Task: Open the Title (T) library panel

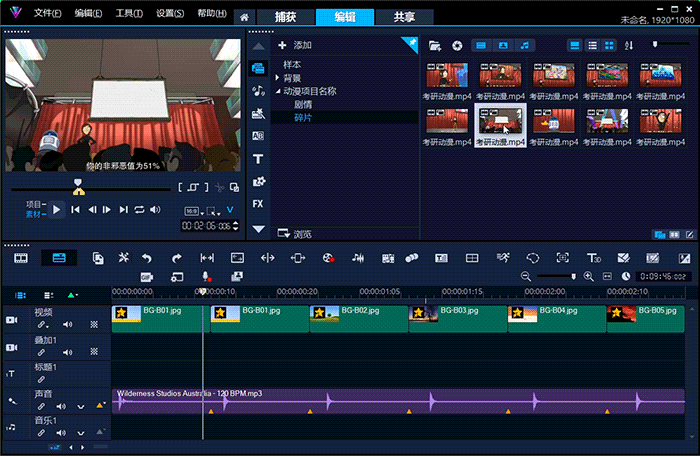Action: tap(258, 158)
